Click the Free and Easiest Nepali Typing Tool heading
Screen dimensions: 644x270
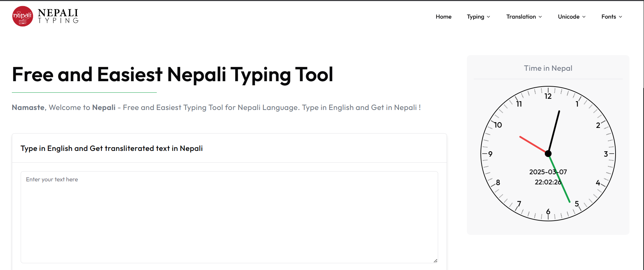coord(172,74)
